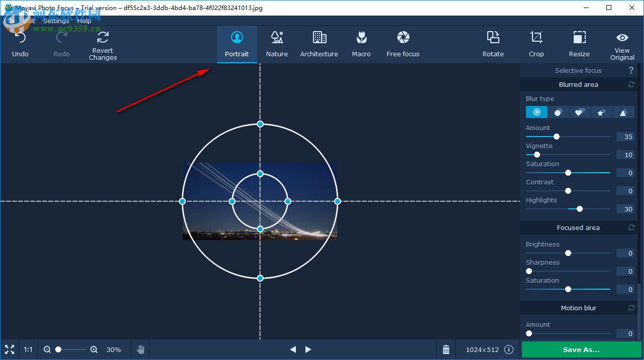Switch to Architecture focus mode
The width and height of the screenshot is (644, 360).
(x=319, y=44)
